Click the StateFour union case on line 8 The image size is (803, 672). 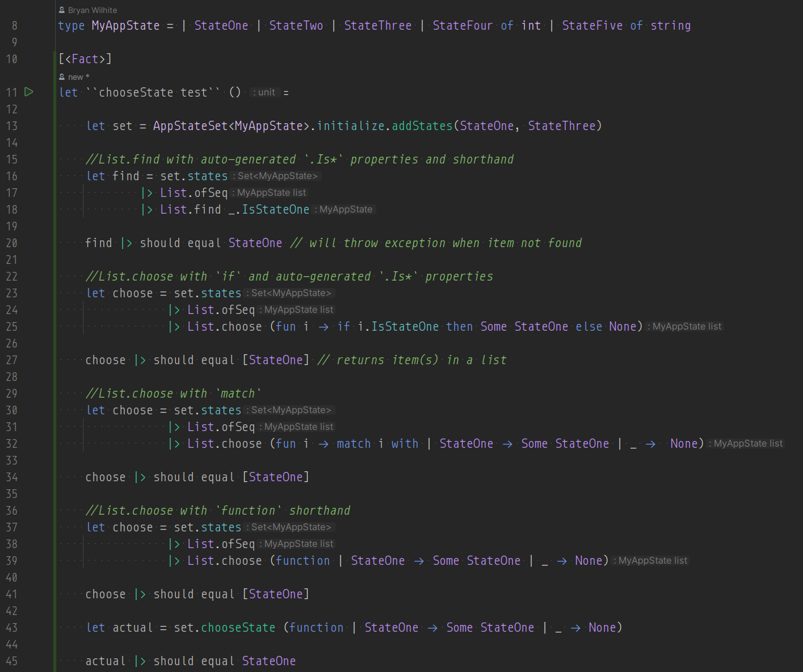click(462, 25)
